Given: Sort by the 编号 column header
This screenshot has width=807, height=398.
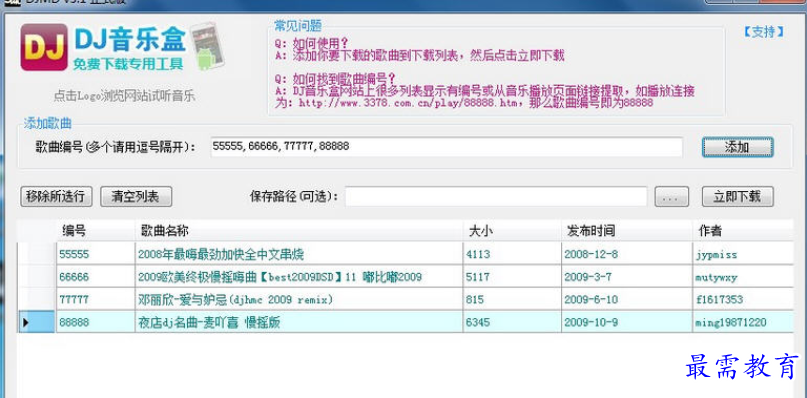Looking at the screenshot, I should coord(95,231).
